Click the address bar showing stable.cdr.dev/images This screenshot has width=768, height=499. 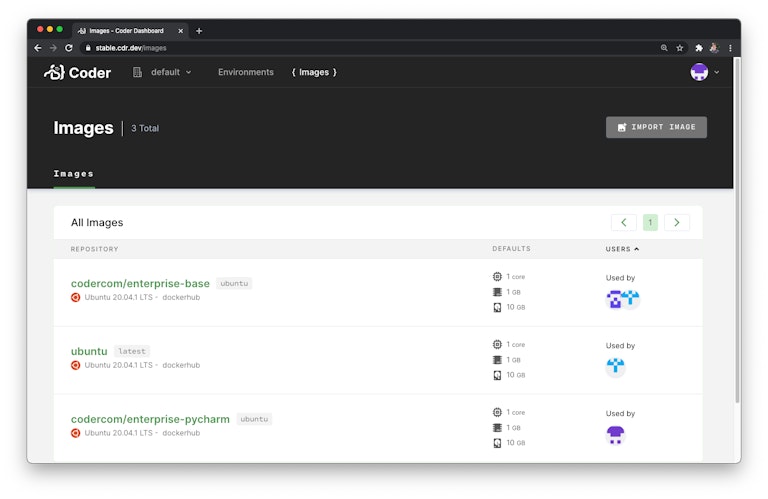372,48
